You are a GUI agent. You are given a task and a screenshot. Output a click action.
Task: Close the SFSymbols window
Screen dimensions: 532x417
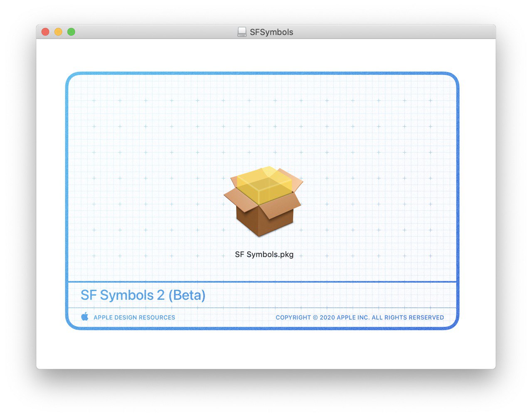[46, 32]
